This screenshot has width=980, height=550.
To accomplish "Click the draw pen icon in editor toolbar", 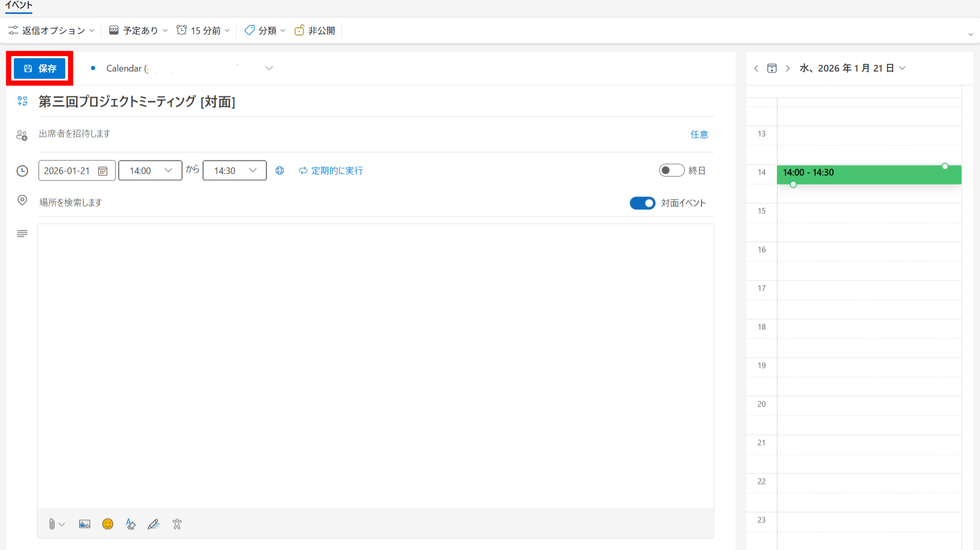I will coord(153,524).
